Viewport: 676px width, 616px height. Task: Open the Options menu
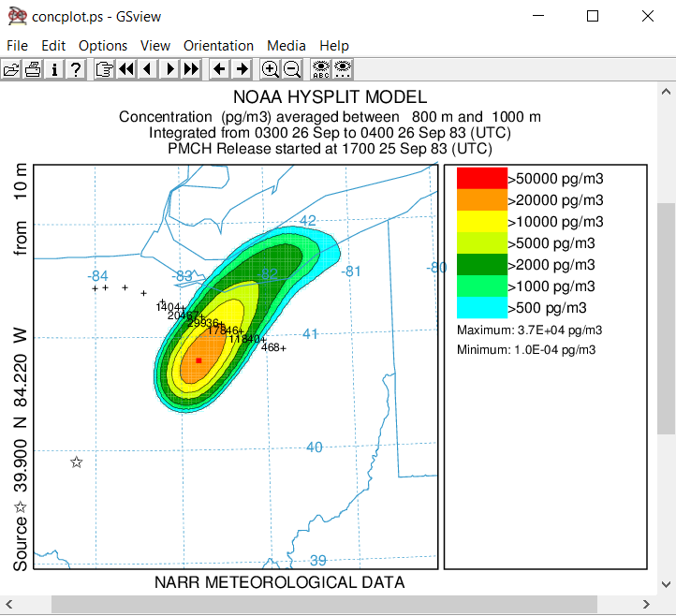(103, 46)
